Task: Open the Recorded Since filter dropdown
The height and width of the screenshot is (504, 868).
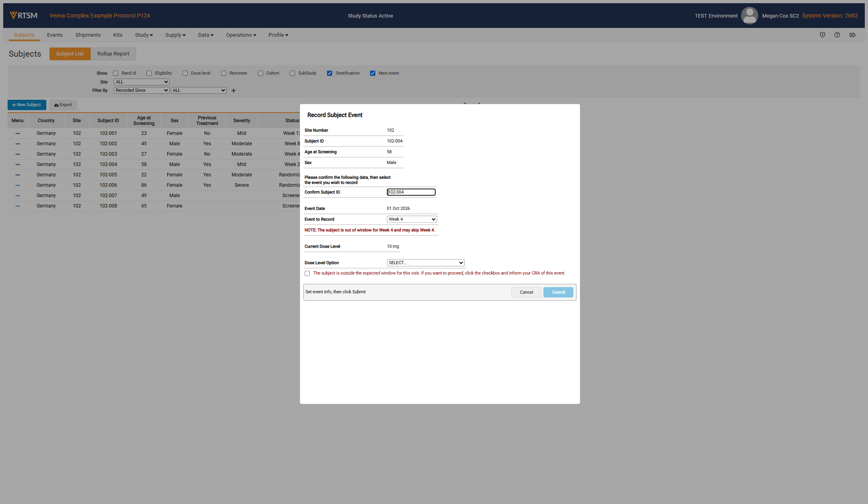Action: (142, 91)
